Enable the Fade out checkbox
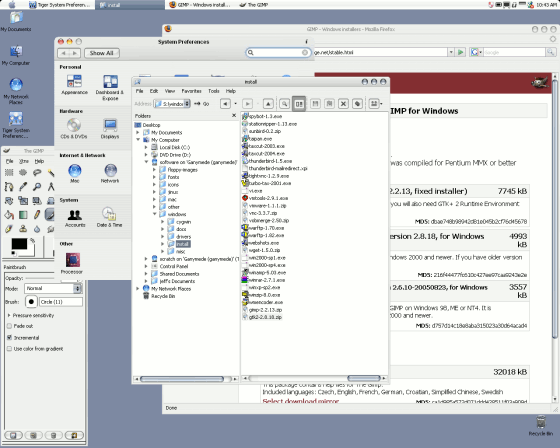Viewport: 560px width, 448px height. coord(10,326)
